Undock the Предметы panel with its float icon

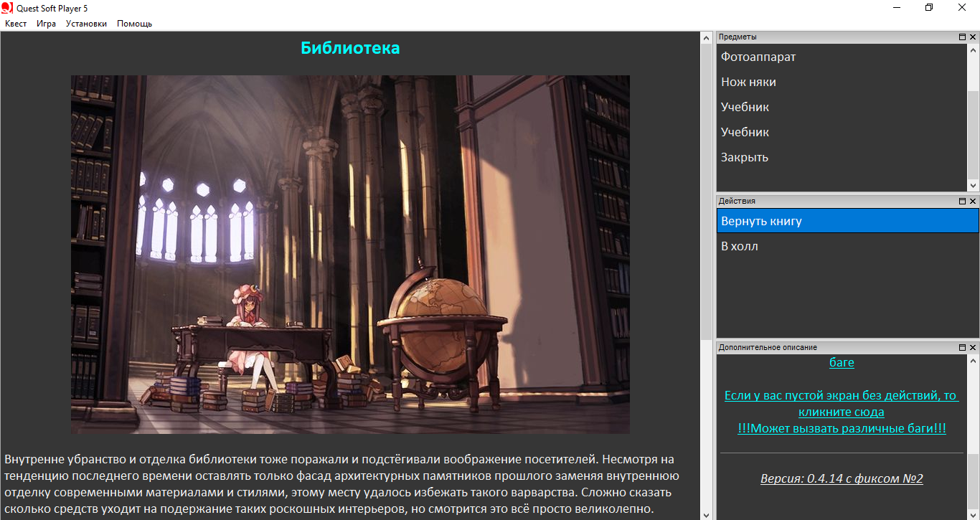click(x=962, y=37)
